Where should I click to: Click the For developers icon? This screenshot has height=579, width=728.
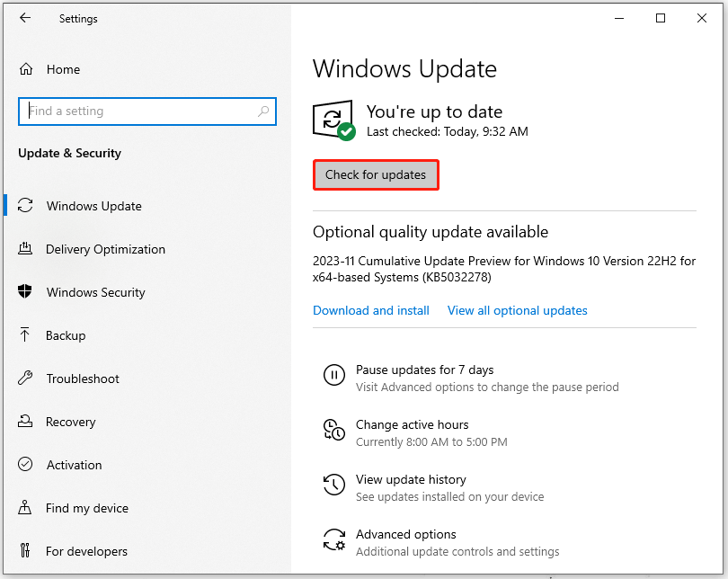25,550
